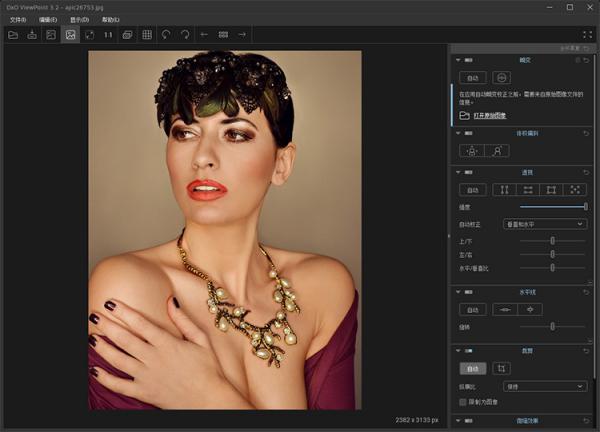This screenshot has height=432, width=600.
Task: Click the 1:1 zoom toolbar button
Action: pyautogui.click(x=108, y=35)
